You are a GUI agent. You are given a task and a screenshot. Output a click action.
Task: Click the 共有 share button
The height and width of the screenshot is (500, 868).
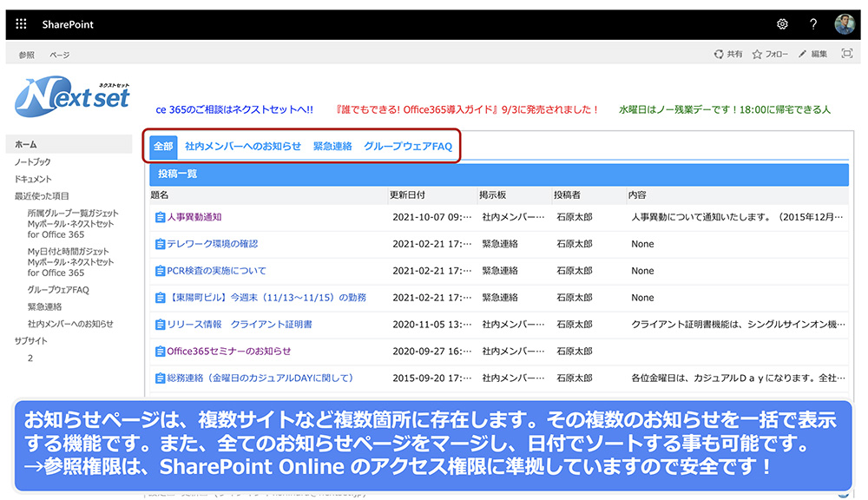coord(728,54)
